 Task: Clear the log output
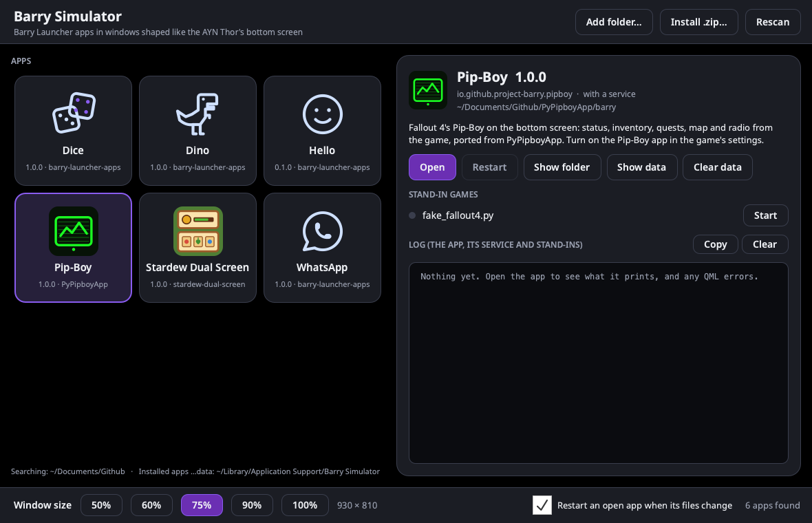pyautogui.click(x=765, y=244)
